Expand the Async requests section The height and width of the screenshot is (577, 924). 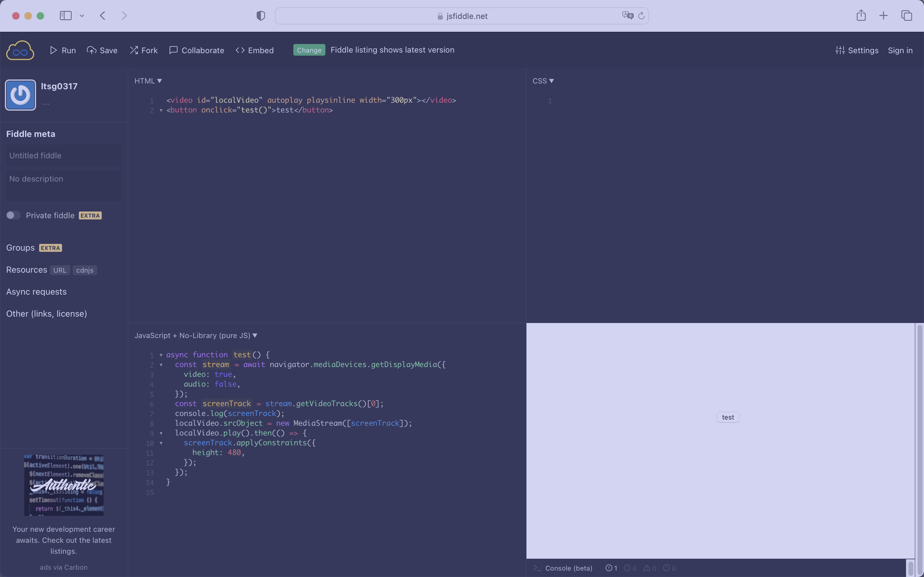(x=36, y=292)
